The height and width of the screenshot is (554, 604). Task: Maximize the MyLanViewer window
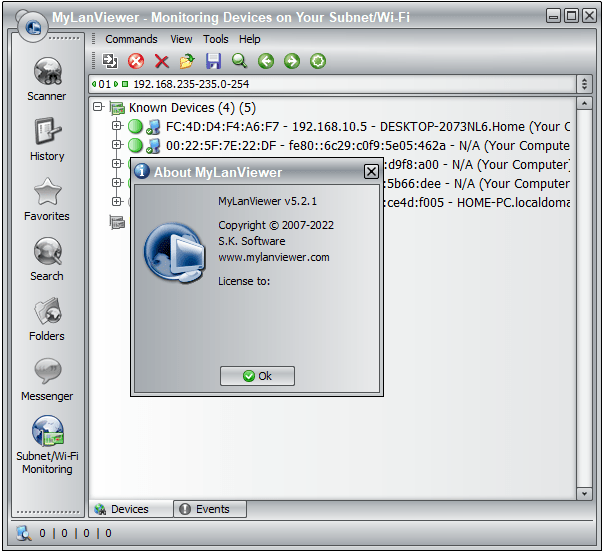[571, 16]
